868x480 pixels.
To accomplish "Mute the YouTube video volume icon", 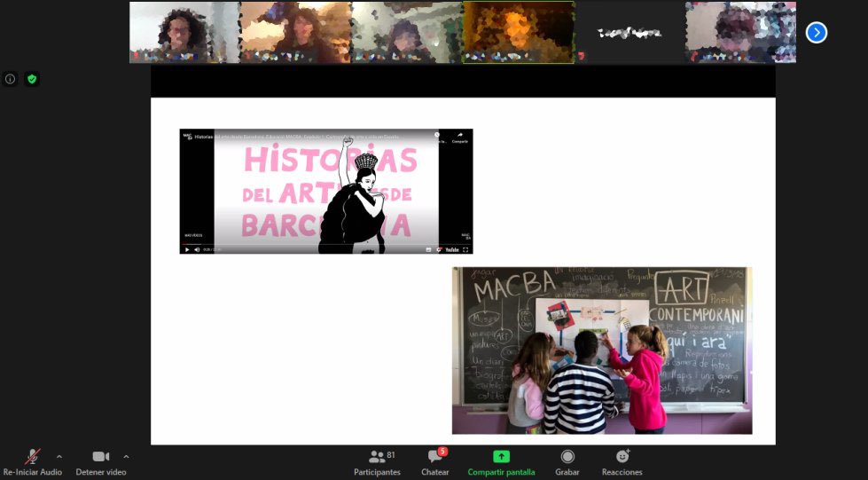I will pyautogui.click(x=197, y=249).
